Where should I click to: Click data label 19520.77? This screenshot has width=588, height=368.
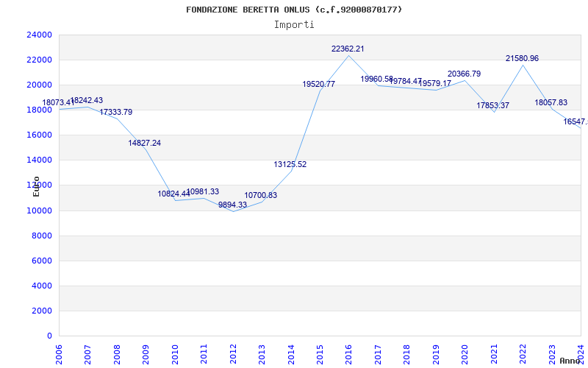319,84
